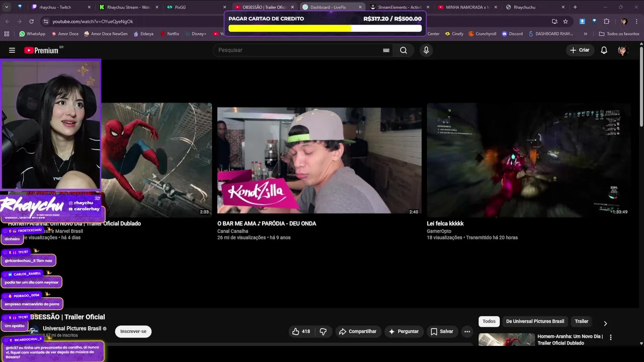Viewport: 644px width, 362px height.
Task: Open WhatsApp bookmark
Action: point(32,34)
